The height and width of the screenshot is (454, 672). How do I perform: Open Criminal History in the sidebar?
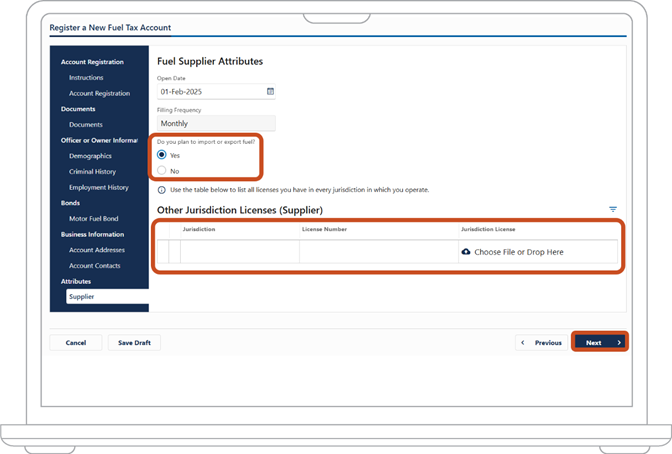(x=93, y=171)
